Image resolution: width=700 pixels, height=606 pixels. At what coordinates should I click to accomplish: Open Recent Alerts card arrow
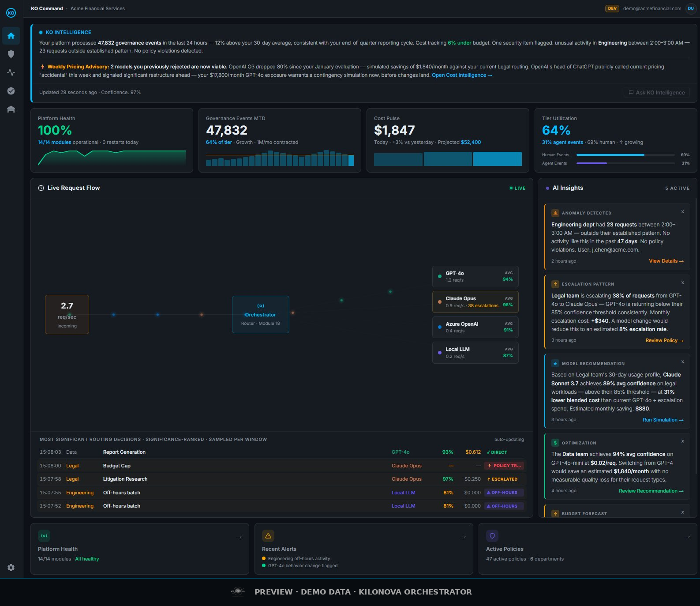point(463,537)
